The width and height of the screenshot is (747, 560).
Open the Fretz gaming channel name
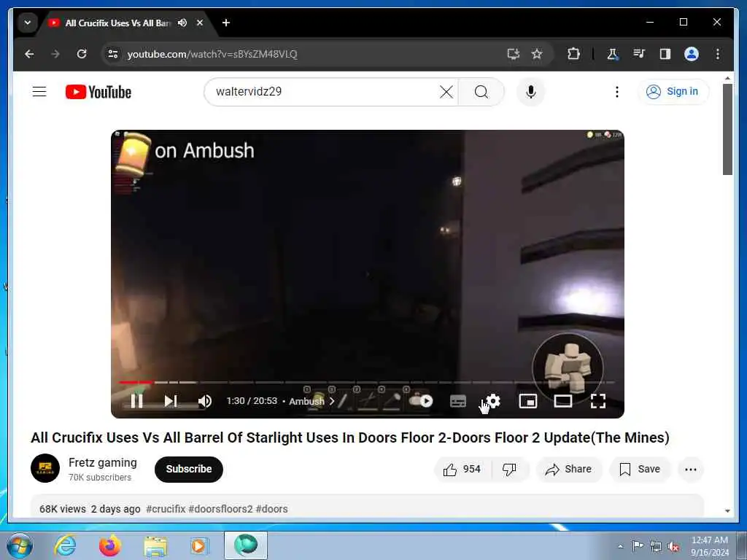(102, 462)
